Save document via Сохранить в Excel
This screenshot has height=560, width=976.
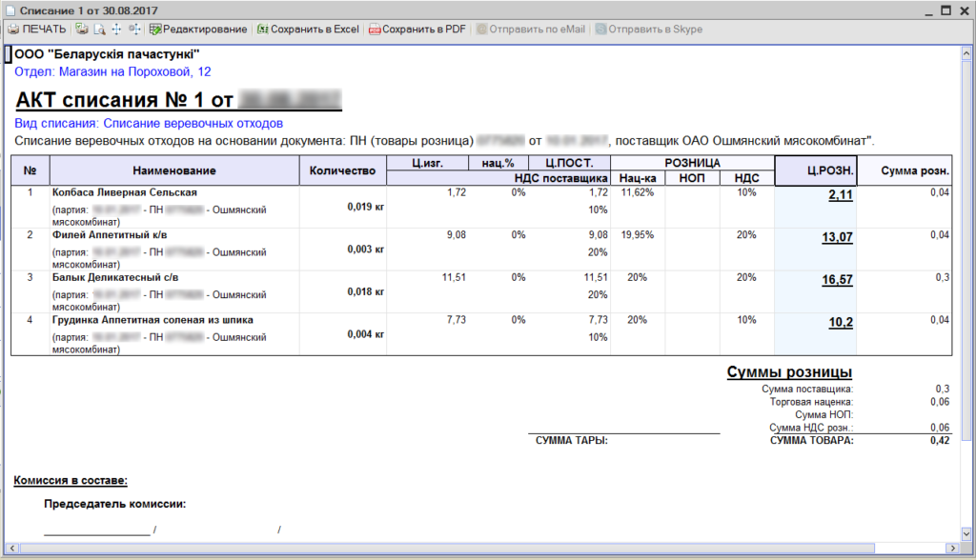(308, 30)
